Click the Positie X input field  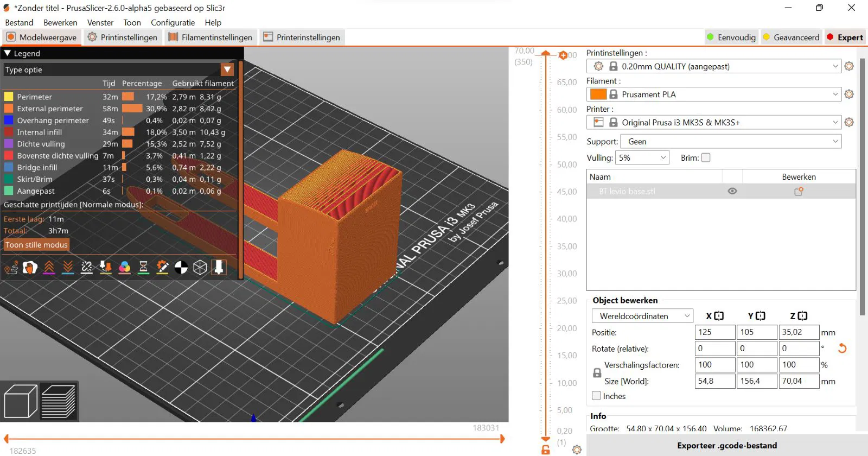click(x=715, y=332)
